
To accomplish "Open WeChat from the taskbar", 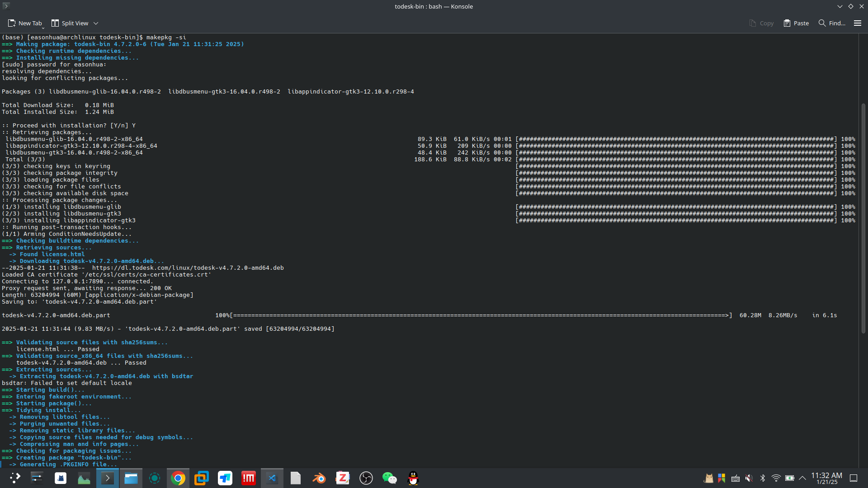I will coord(390,478).
